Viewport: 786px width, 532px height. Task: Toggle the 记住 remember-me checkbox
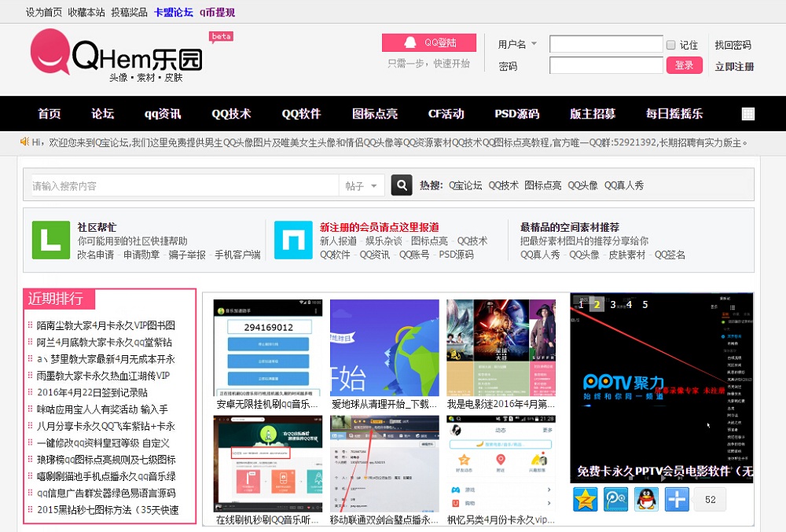670,45
